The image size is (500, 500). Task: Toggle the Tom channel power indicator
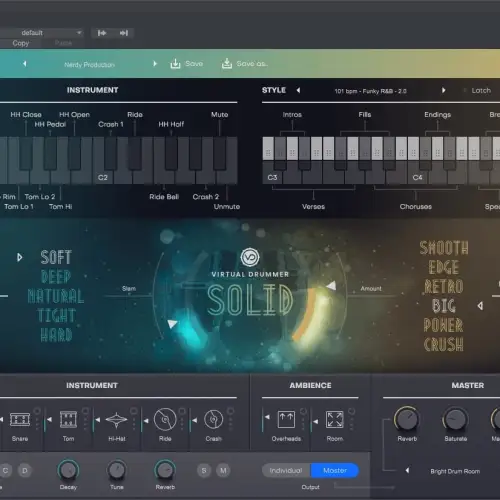86,411
